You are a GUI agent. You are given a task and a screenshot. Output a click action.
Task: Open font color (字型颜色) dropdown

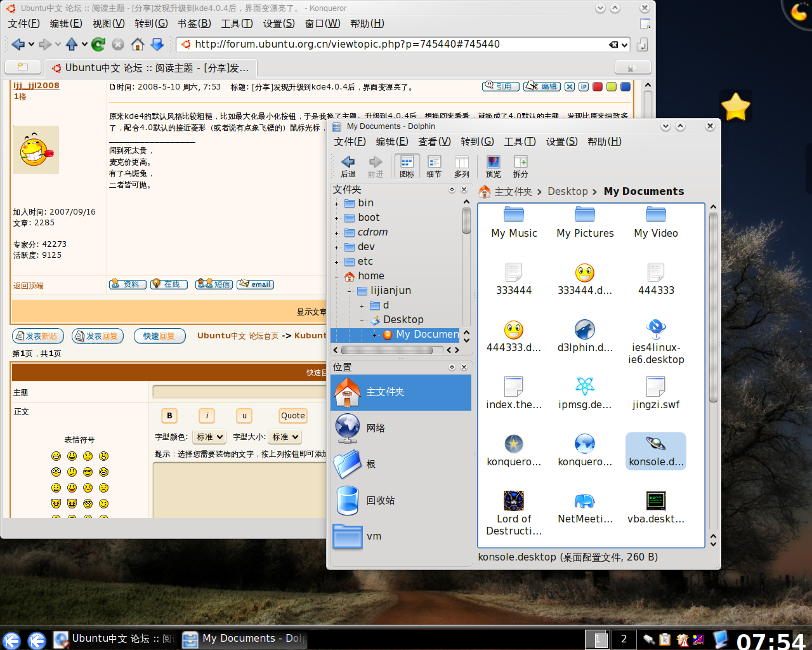coord(210,437)
